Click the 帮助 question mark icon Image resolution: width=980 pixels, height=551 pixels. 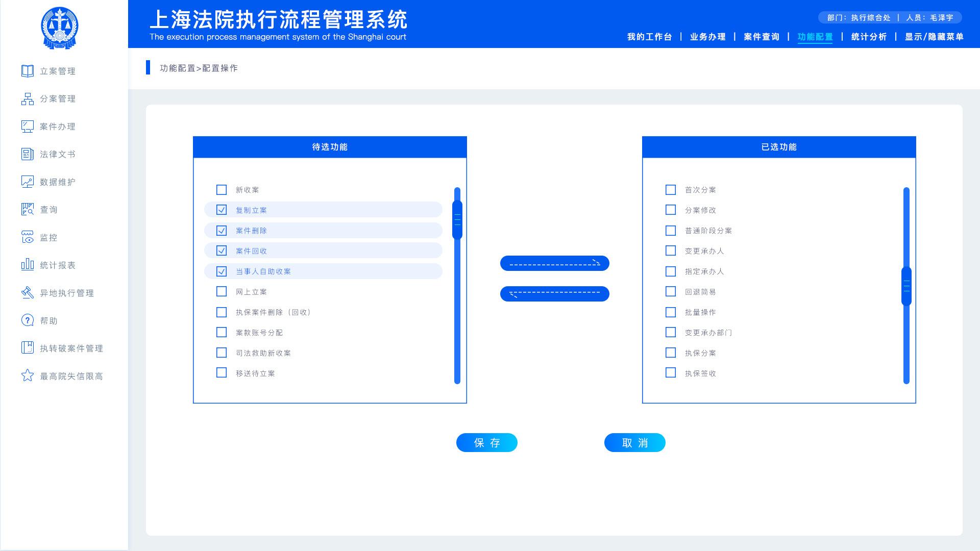pos(27,320)
